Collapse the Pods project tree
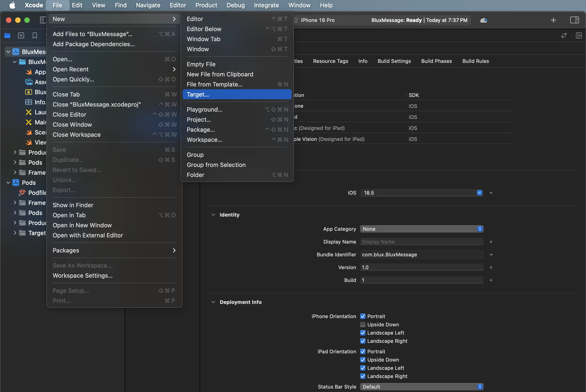The width and height of the screenshot is (586, 392). point(8,183)
